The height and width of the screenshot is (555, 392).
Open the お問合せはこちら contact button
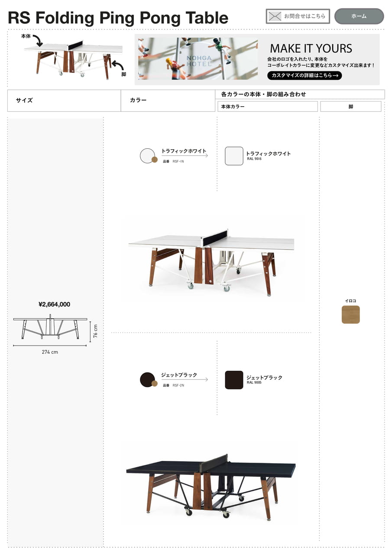tap(298, 16)
